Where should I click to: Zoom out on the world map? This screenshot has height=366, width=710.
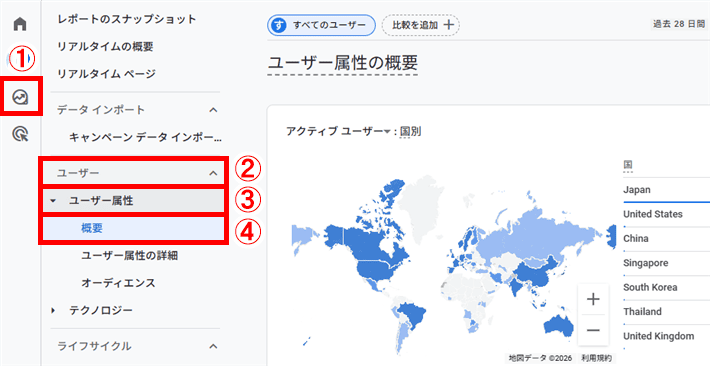pos(593,330)
